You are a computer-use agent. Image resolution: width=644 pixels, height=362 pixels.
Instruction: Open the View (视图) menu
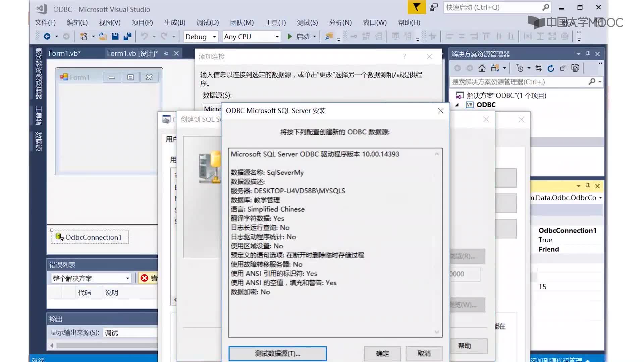tap(110, 22)
